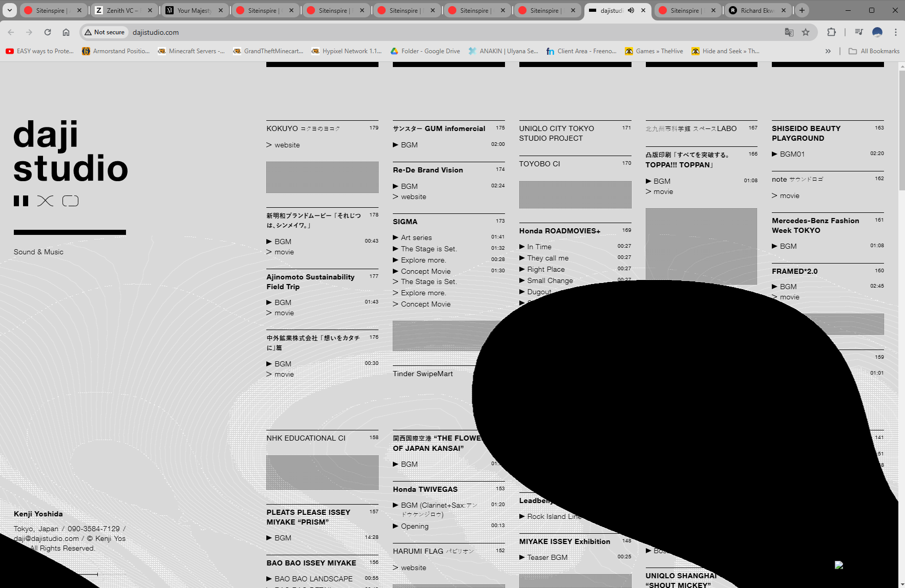Toggle the shuffle crossed-lines icon
905x588 pixels.
point(45,201)
